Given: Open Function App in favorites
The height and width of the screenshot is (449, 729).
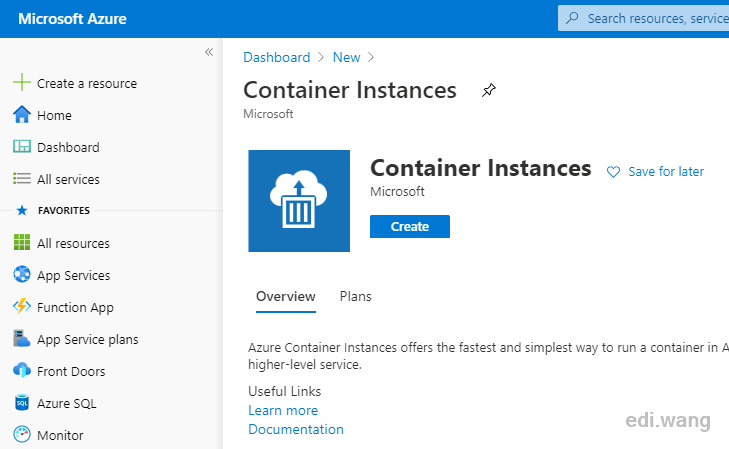Looking at the screenshot, I should 75,308.
